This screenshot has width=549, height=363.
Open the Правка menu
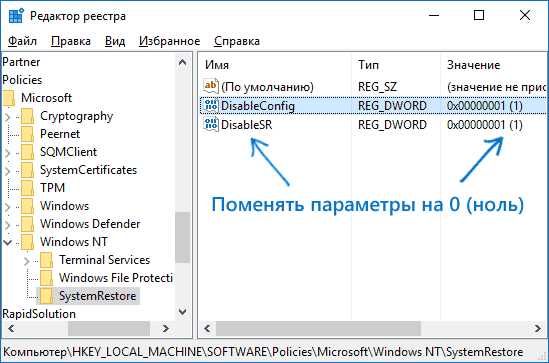click(x=71, y=41)
